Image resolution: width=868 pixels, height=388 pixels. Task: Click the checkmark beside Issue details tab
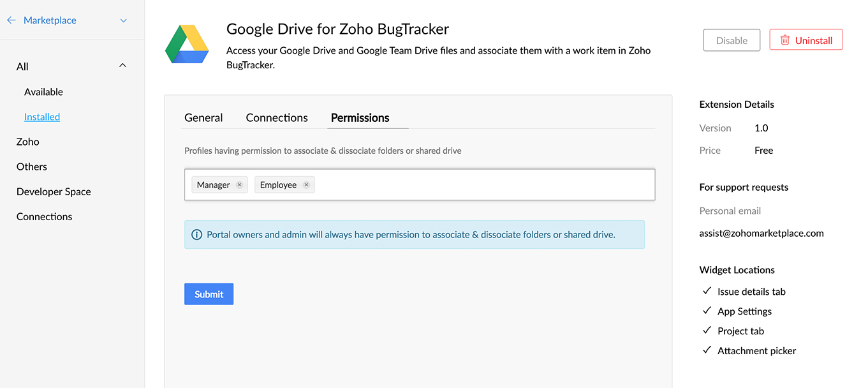707,291
